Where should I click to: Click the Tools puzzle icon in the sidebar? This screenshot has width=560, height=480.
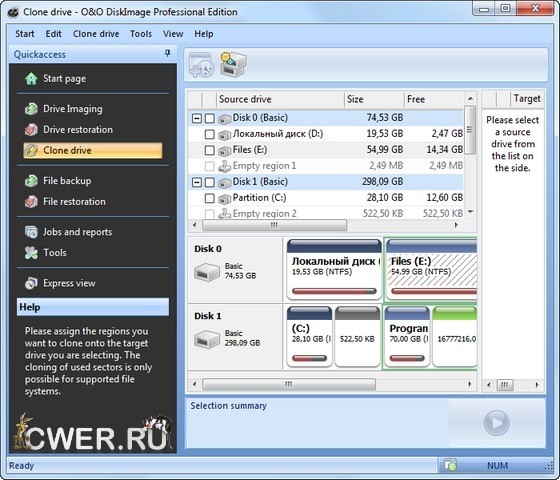pos(31,252)
